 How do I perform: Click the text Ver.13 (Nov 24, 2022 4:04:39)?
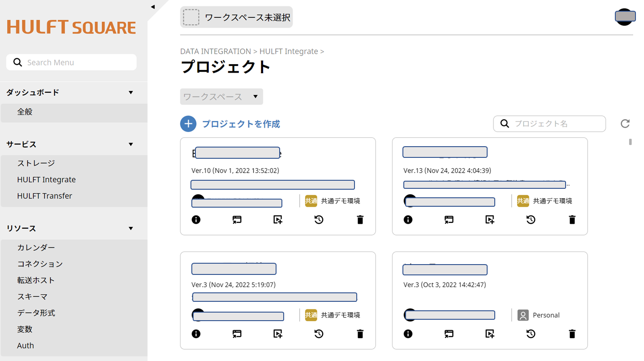[447, 170]
